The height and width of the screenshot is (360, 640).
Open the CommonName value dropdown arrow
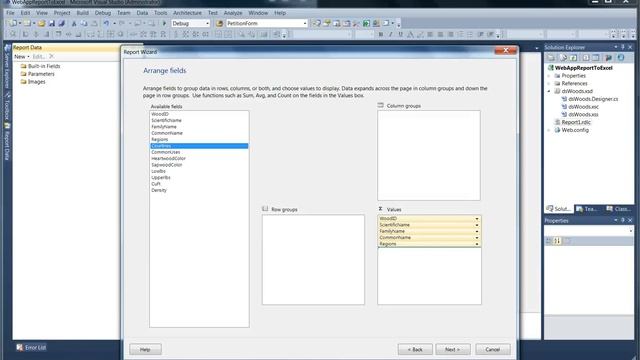tap(477, 238)
